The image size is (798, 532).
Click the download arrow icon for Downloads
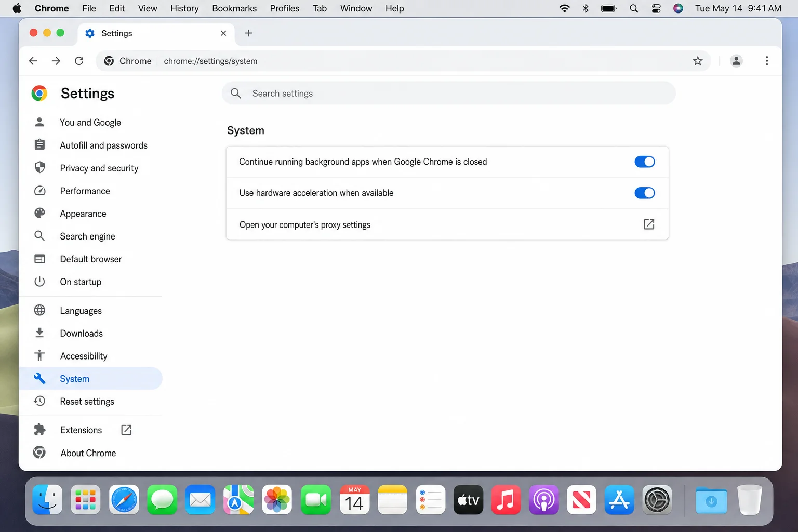pyautogui.click(x=39, y=333)
